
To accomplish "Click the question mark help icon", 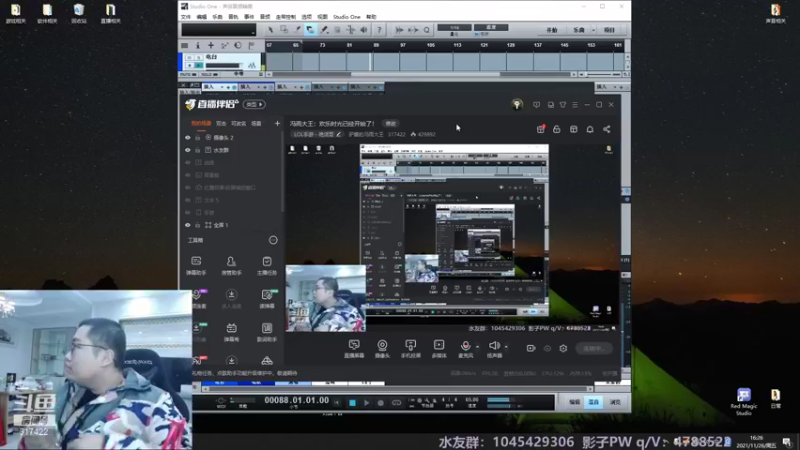I will (379, 30).
